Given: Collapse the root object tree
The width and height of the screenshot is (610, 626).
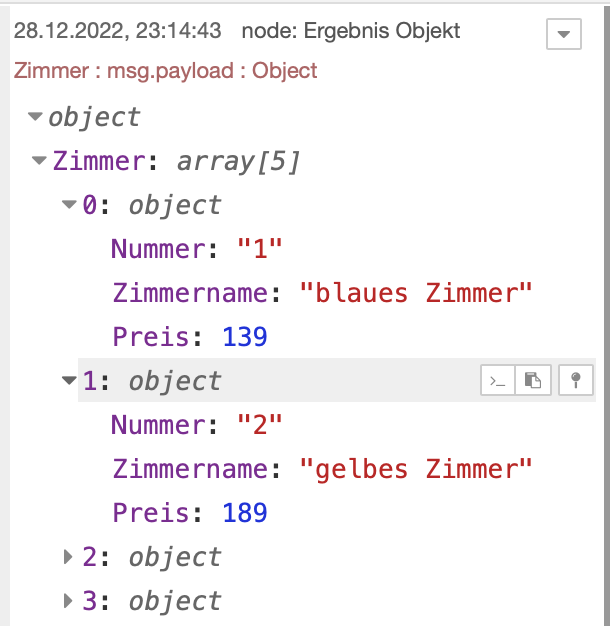Looking at the screenshot, I should 36,117.
